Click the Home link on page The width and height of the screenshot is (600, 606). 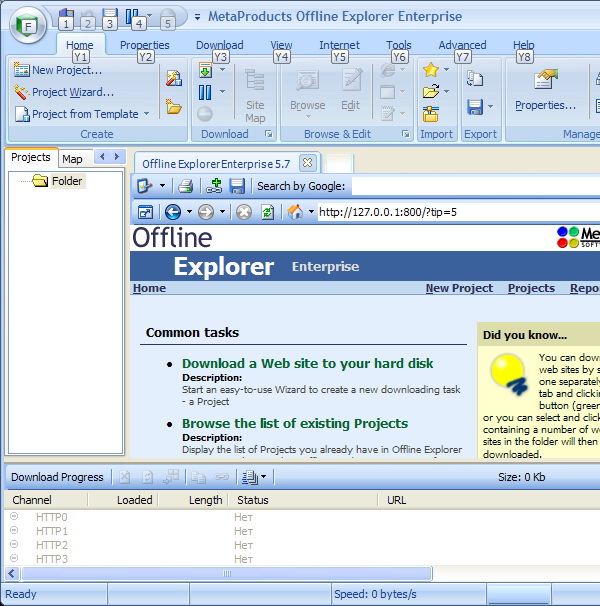click(x=149, y=288)
